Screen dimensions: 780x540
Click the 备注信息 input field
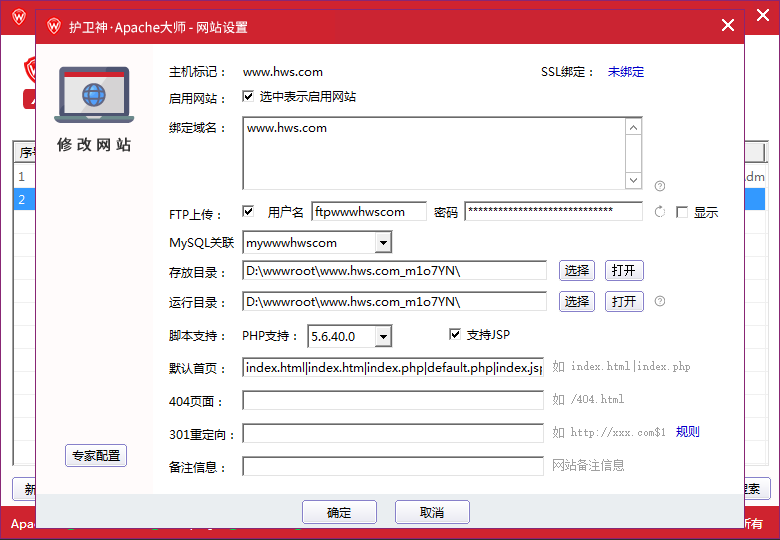(x=392, y=466)
